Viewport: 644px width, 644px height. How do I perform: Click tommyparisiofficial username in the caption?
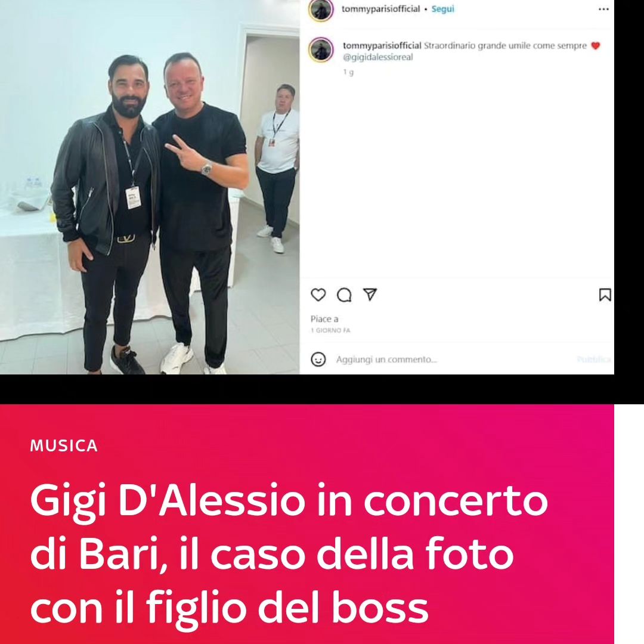pos(382,45)
